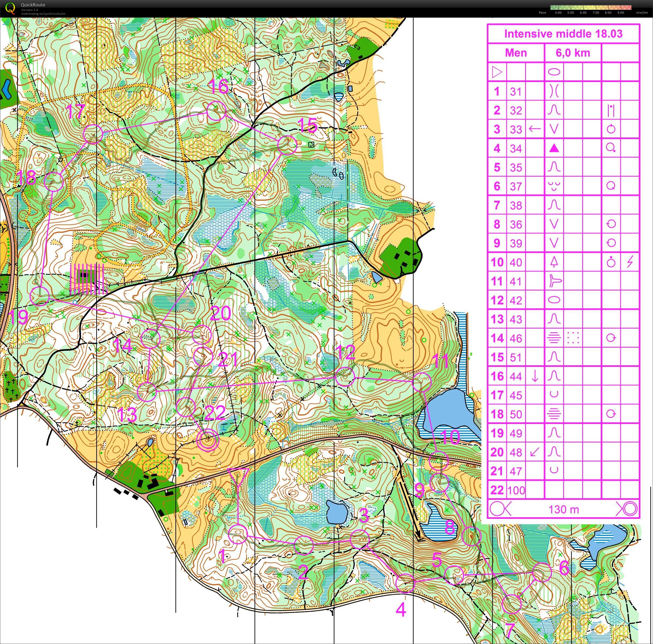Click the QuickRoute Q logo
The height and width of the screenshot is (644, 653).
10,8
